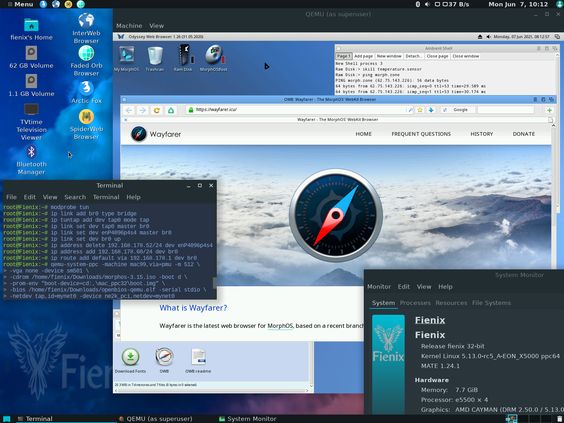Screen dimensions: 564x423
Task: Open the Trashcan icon in MorphOS
Action: point(155,56)
